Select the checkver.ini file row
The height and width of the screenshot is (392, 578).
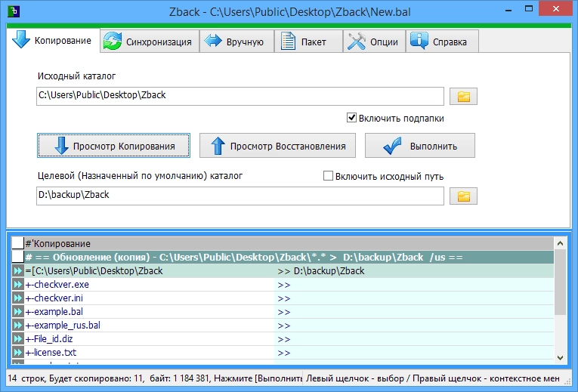283,298
